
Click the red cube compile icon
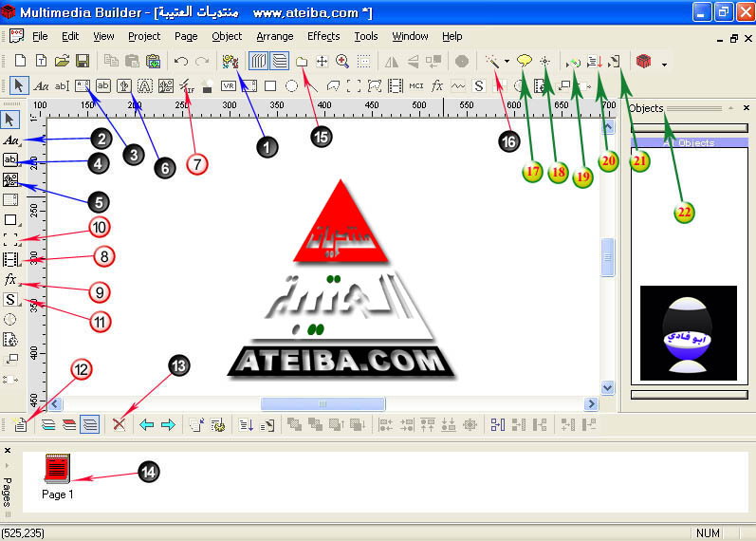pos(644,61)
